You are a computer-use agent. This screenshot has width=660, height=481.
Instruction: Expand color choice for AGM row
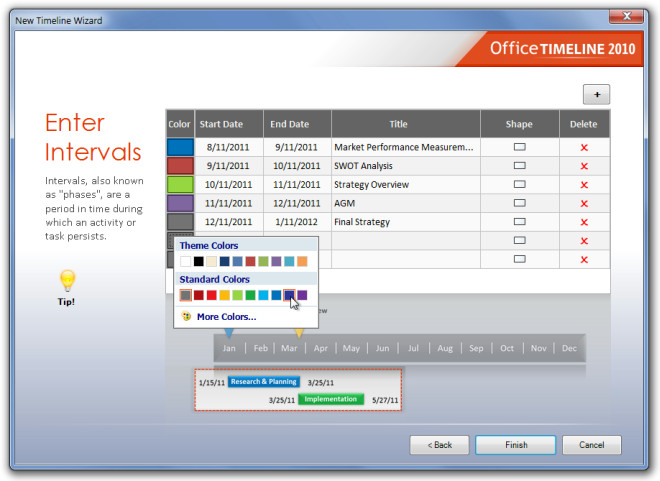coord(180,203)
